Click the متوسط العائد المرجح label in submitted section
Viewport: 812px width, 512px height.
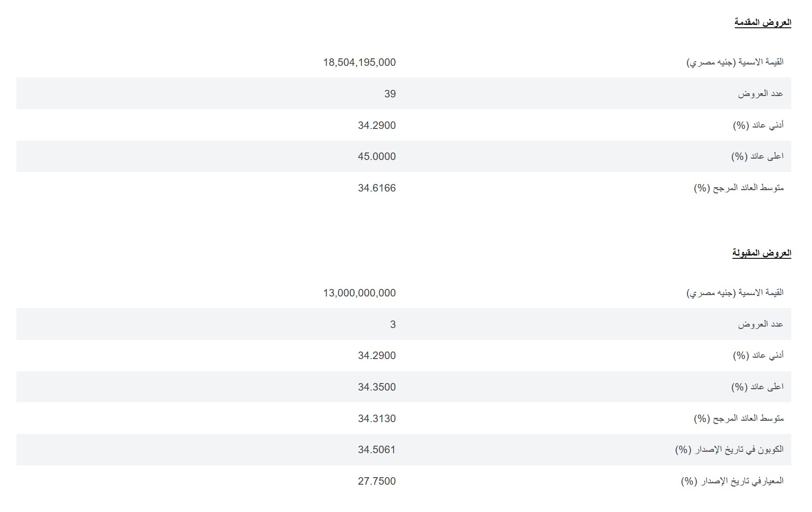coord(739,188)
